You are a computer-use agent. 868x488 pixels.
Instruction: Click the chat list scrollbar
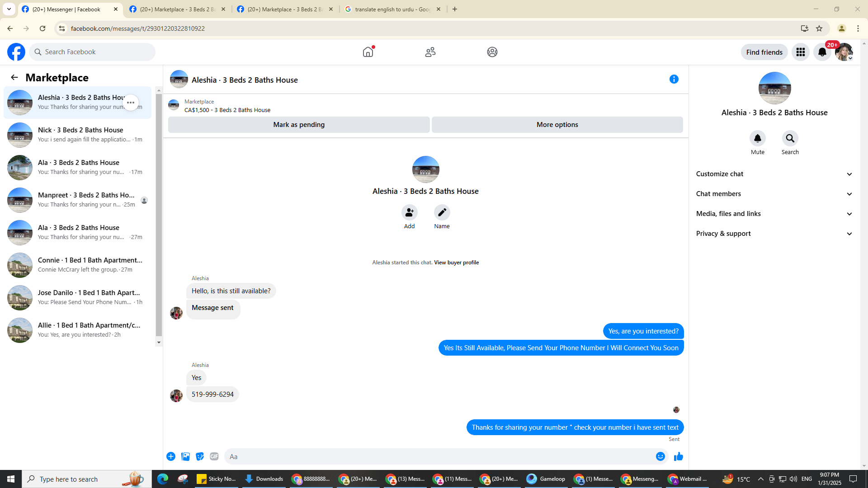pos(159,215)
